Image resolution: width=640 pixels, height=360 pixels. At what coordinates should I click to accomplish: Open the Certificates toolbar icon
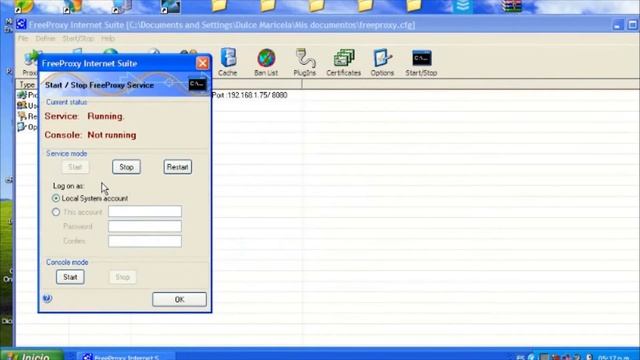coord(344,62)
